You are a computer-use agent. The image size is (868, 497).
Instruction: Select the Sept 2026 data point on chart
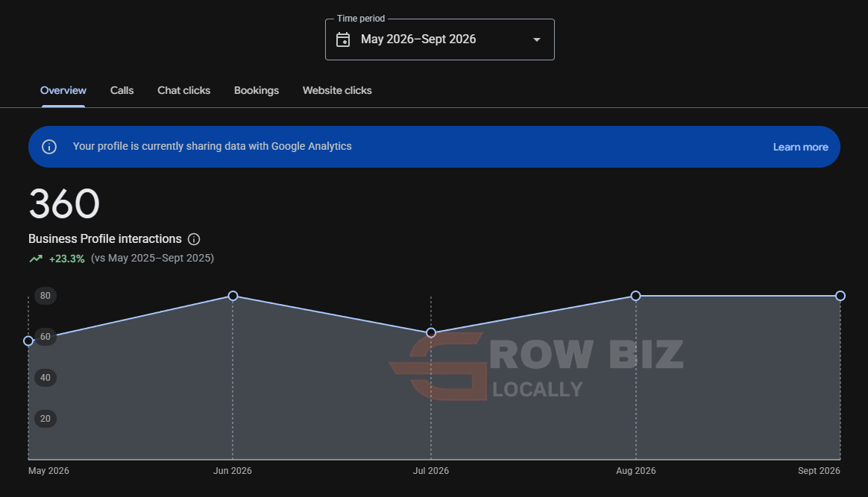[840, 296]
